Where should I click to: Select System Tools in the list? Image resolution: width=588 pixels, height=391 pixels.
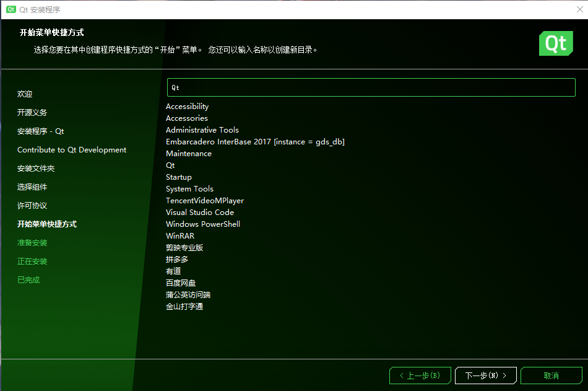(189, 189)
